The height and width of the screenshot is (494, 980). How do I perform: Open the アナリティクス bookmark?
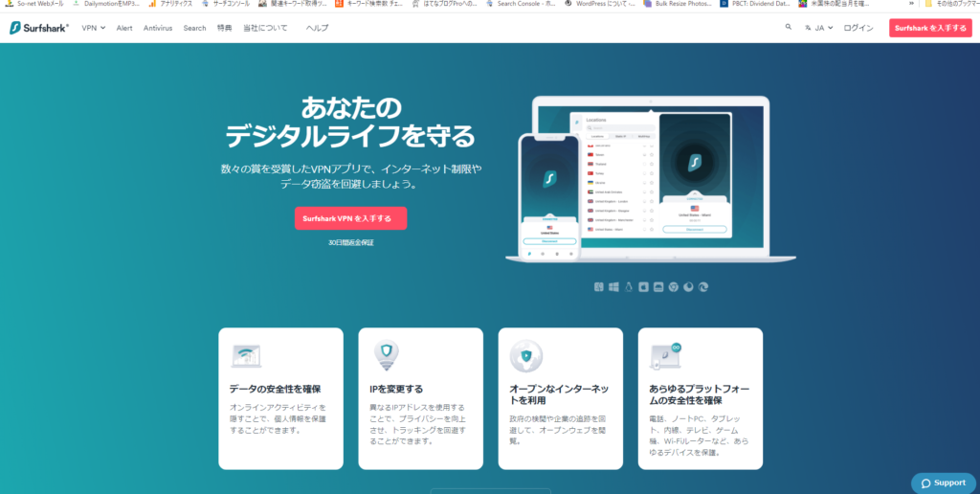click(170, 4)
